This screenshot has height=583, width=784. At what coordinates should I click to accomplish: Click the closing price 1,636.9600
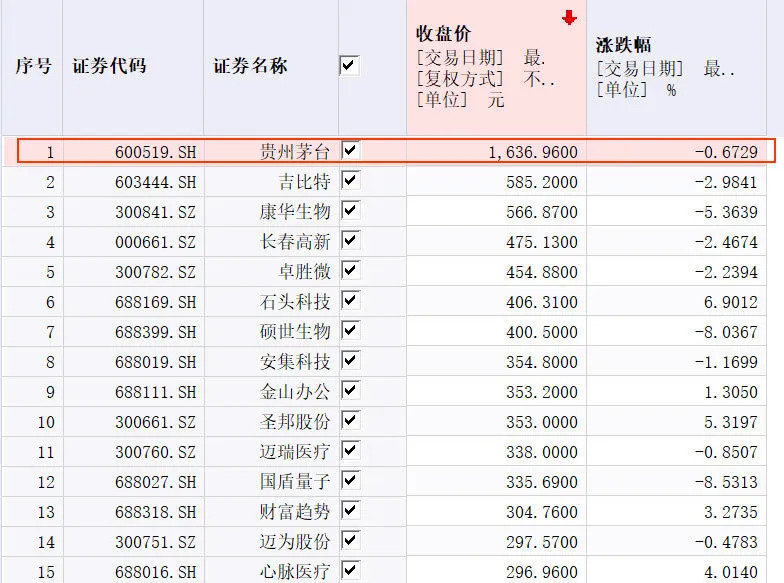pos(533,152)
